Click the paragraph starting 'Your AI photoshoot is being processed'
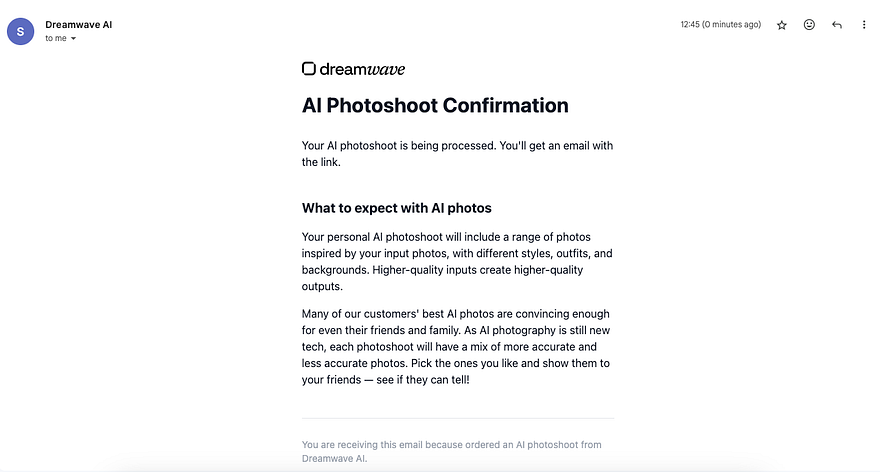The image size is (880, 472). [x=457, y=154]
